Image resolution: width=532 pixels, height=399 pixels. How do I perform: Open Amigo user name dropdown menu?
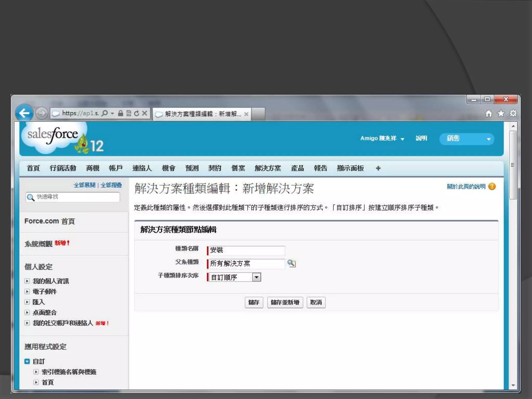(402, 139)
